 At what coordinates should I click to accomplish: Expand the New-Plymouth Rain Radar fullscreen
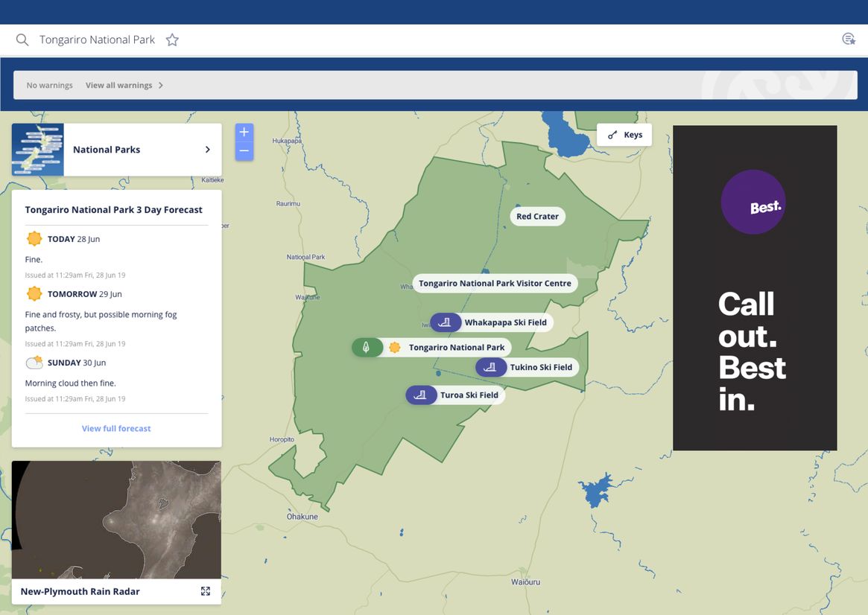(x=206, y=591)
